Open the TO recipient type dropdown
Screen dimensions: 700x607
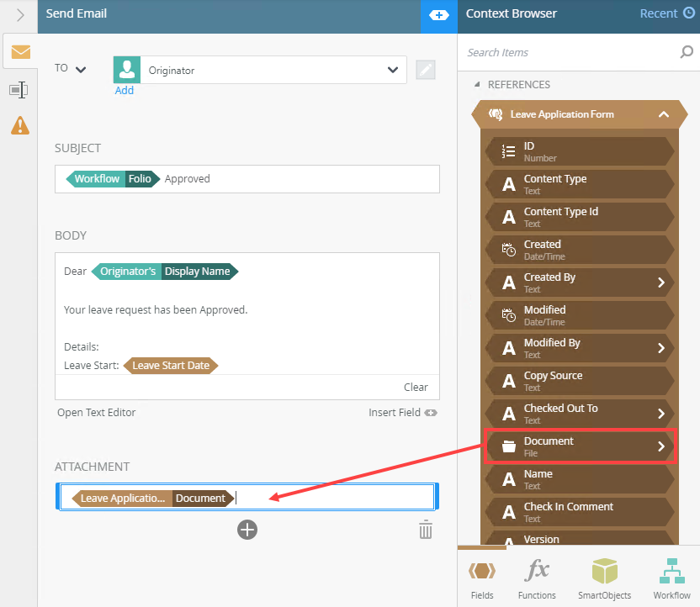coord(81,69)
